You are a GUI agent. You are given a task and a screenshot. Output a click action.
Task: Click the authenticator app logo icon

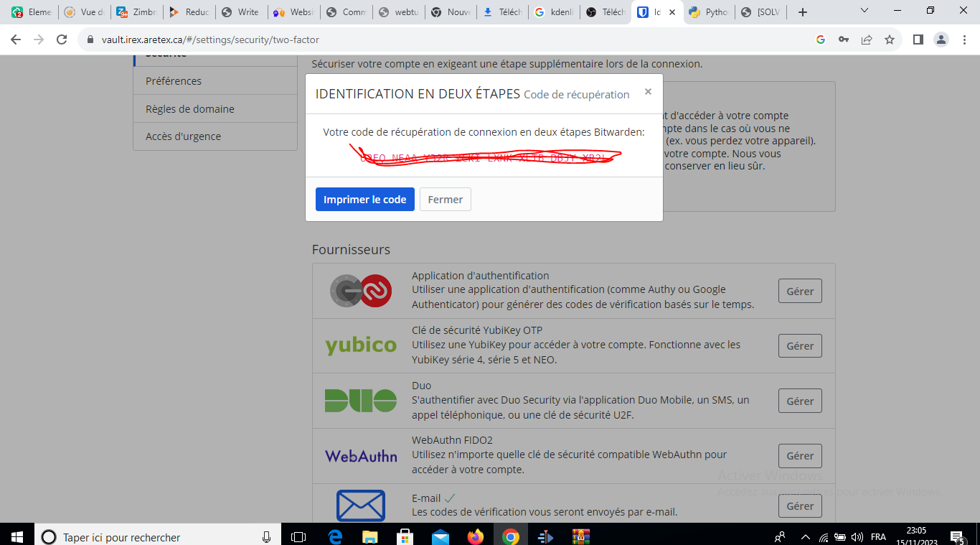[x=361, y=291]
